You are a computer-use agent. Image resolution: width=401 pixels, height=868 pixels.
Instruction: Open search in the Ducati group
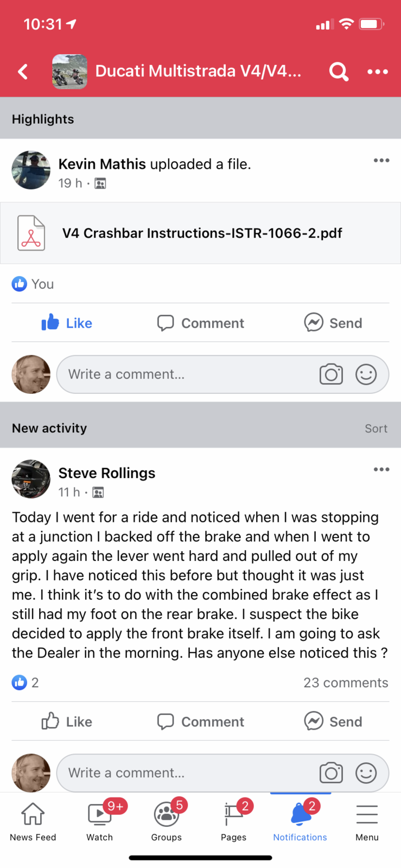(339, 72)
